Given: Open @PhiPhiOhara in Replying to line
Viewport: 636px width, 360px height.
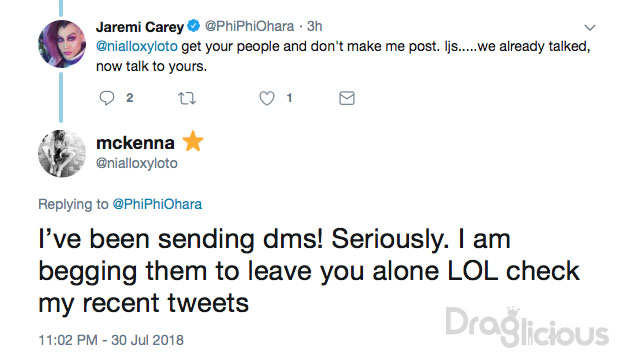Looking at the screenshot, I should [x=157, y=204].
